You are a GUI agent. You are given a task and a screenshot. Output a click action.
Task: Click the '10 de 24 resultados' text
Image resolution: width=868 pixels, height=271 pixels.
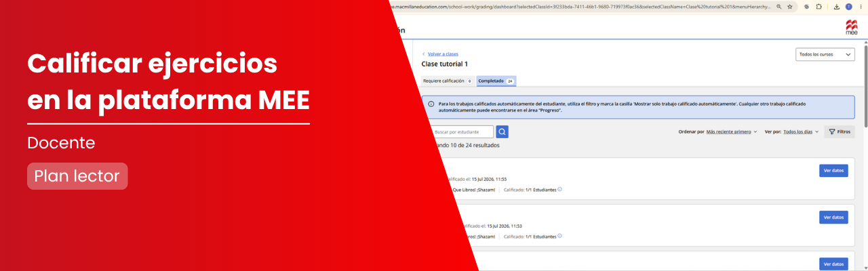tap(475, 145)
